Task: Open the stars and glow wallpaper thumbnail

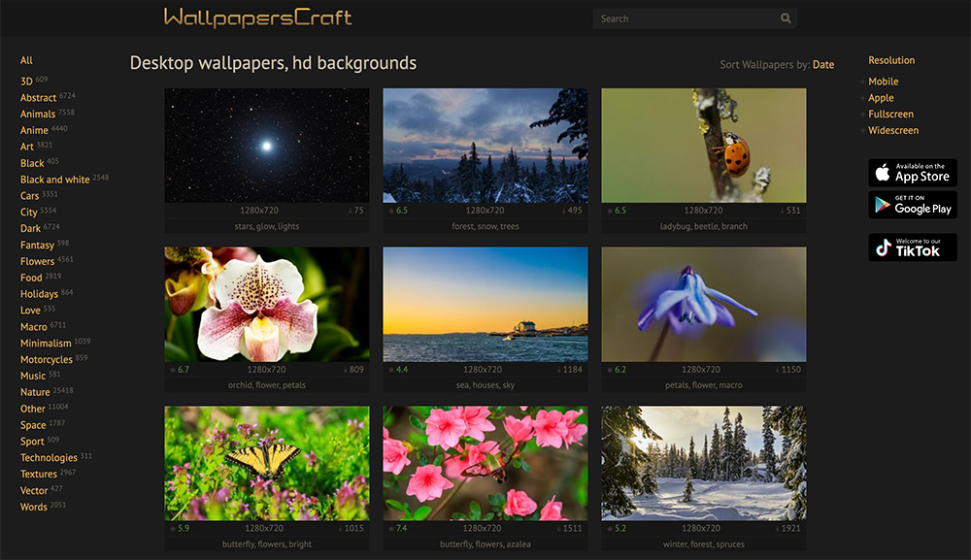Action: click(266, 145)
